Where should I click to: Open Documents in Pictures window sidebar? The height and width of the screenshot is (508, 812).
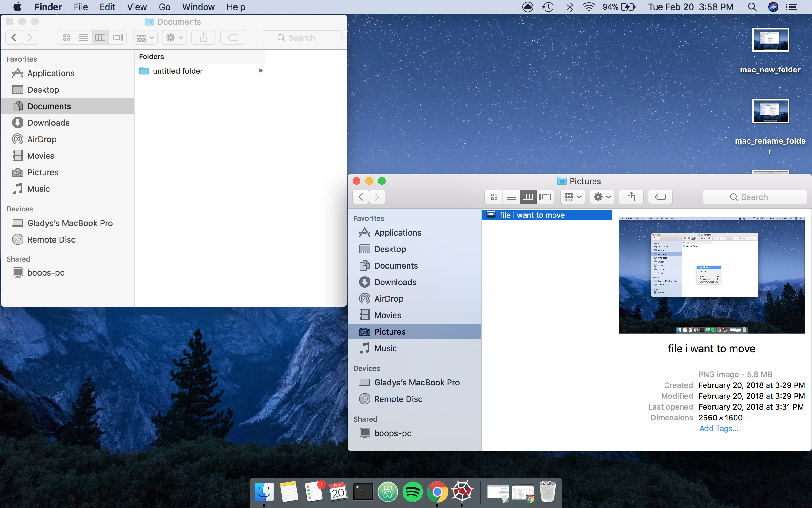click(415, 265)
